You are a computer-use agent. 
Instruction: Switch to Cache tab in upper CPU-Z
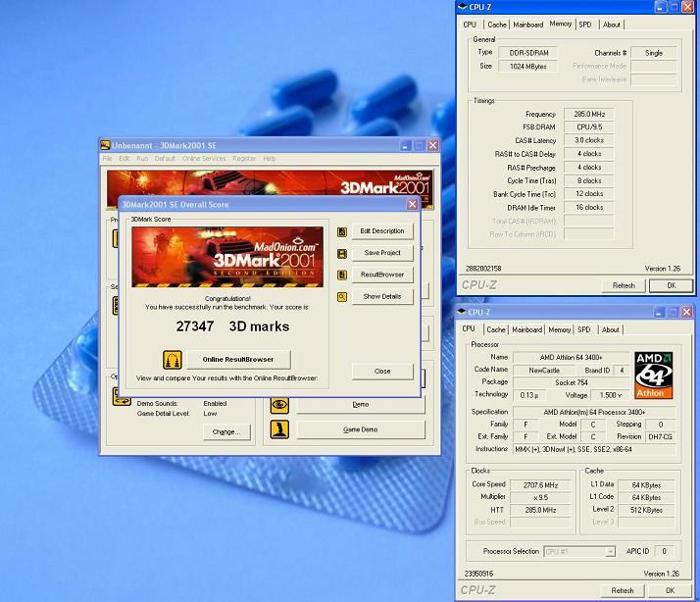[497, 25]
